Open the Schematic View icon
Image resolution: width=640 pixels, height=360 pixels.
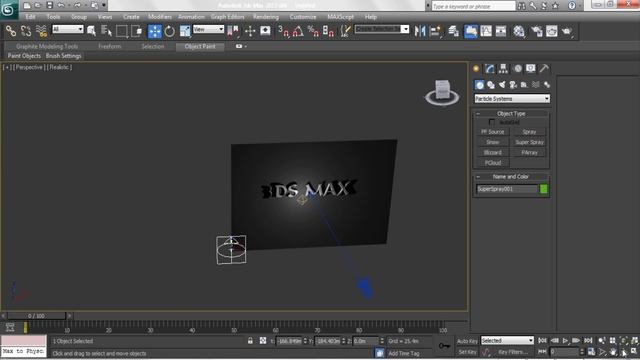[501, 31]
